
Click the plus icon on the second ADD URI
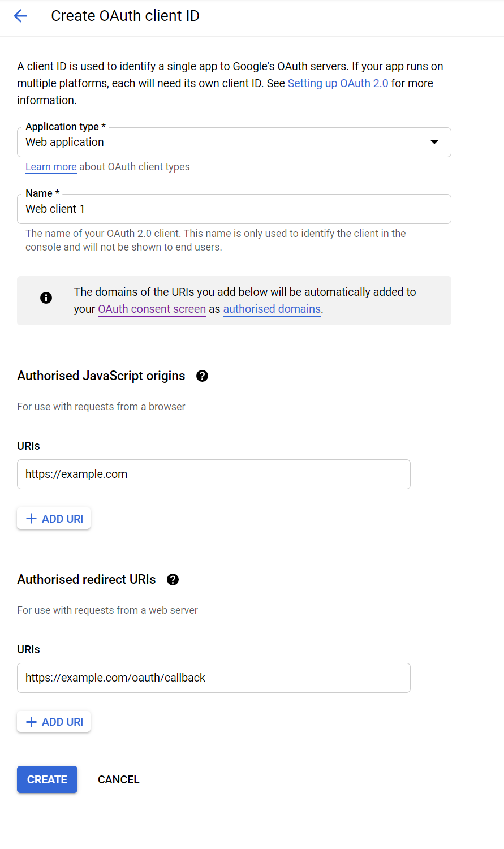point(31,721)
